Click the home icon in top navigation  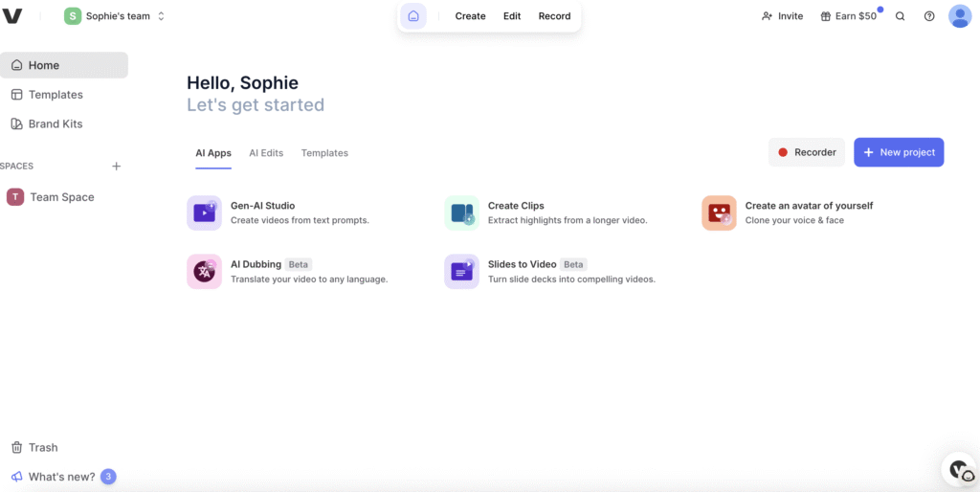(413, 16)
